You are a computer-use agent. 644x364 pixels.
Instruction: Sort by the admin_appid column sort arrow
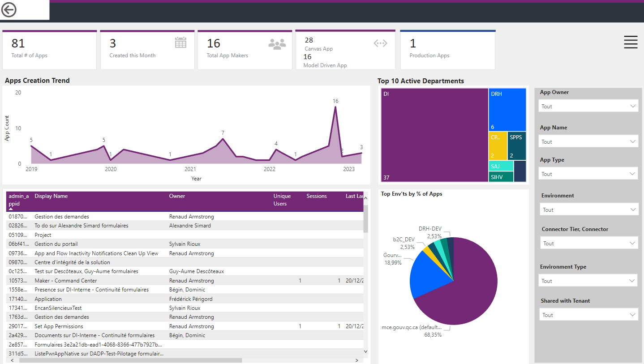pyautogui.click(x=11, y=209)
